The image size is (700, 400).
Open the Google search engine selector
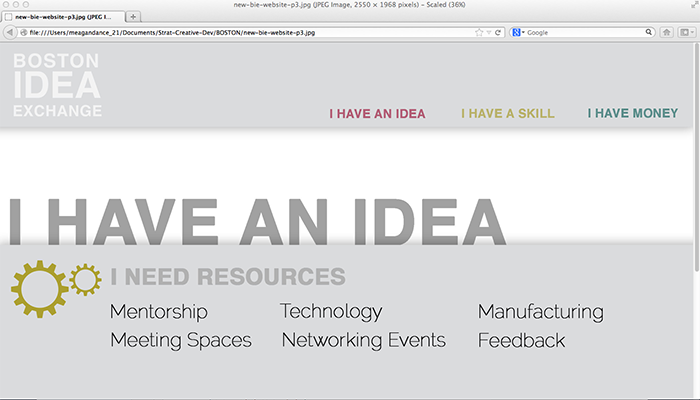(x=518, y=32)
